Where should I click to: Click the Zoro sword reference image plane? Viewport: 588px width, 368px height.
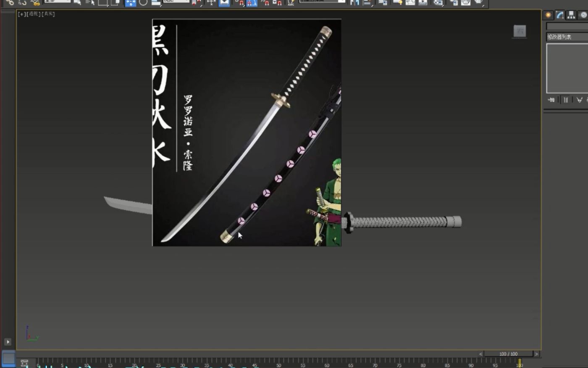(x=247, y=132)
